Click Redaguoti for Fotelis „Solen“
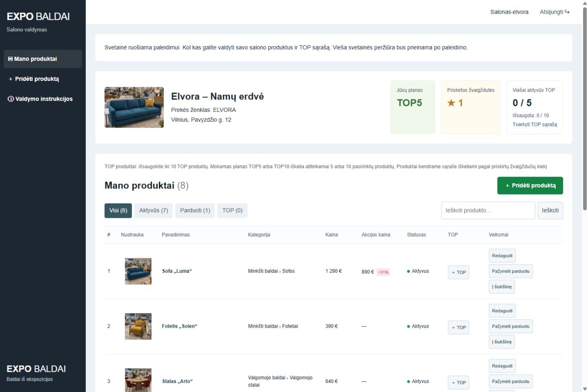This screenshot has width=588, height=392. pyautogui.click(x=502, y=311)
